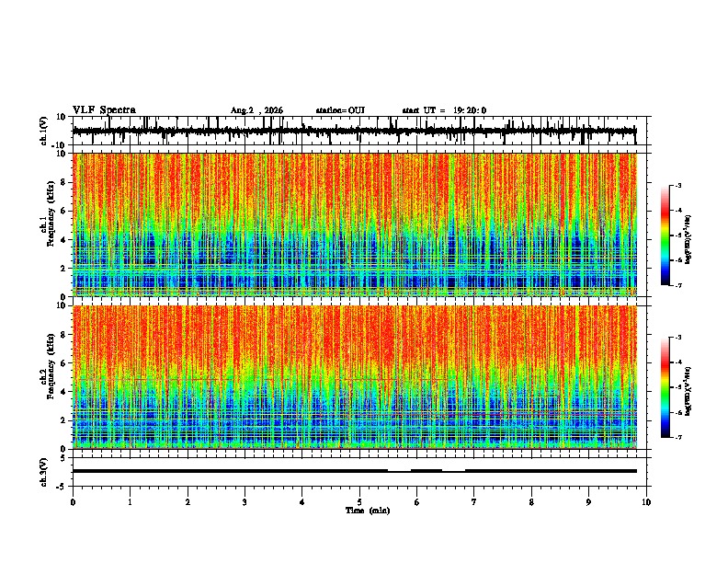
Task: Click the -3 label atop ch.1 color scale
Action: pos(677,185)
